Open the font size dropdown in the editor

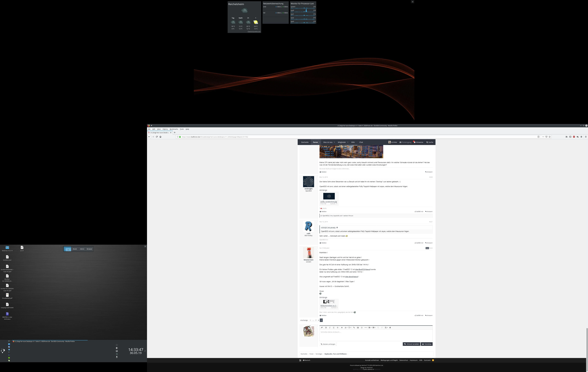pos(350,328)
